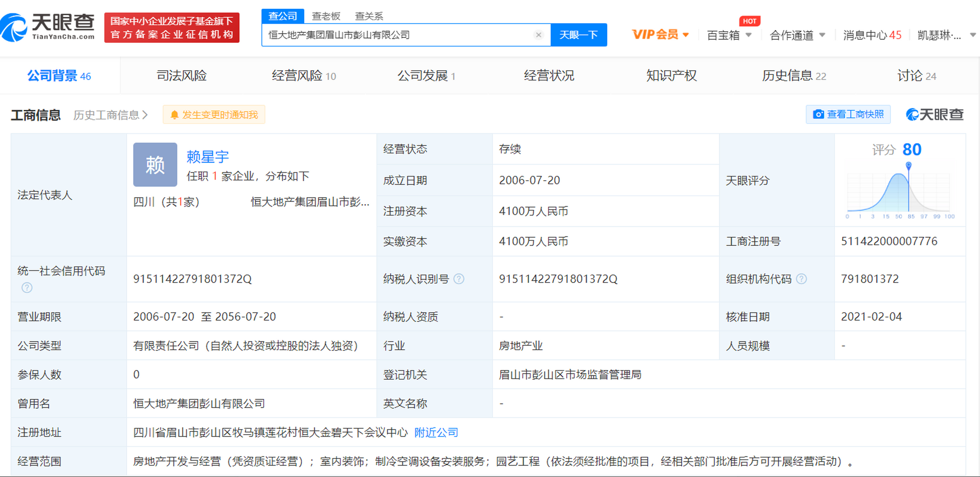Open the 百宝箱 dropdown

tap(729, 35)
